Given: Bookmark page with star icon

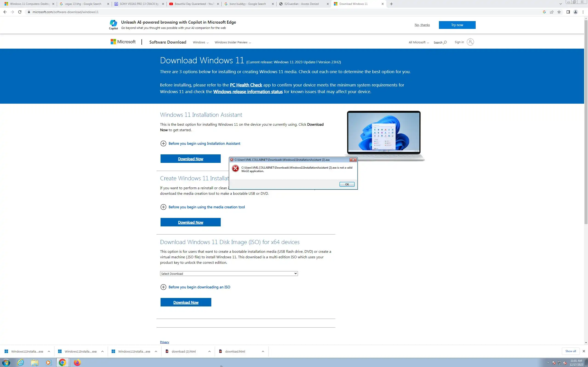Looking at the screenshot, I should [559, 12].
